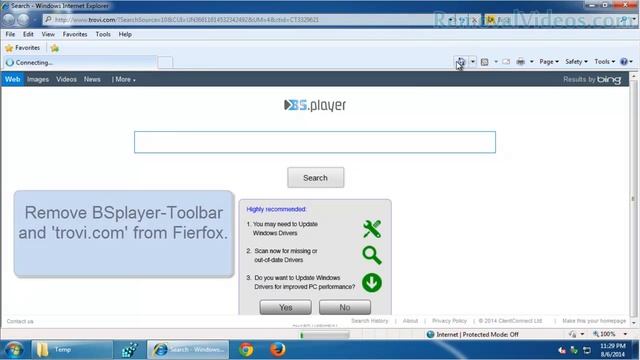Open the Windows Start menu orb
Viewport: 640px width, 360px height.
[14, 350]
